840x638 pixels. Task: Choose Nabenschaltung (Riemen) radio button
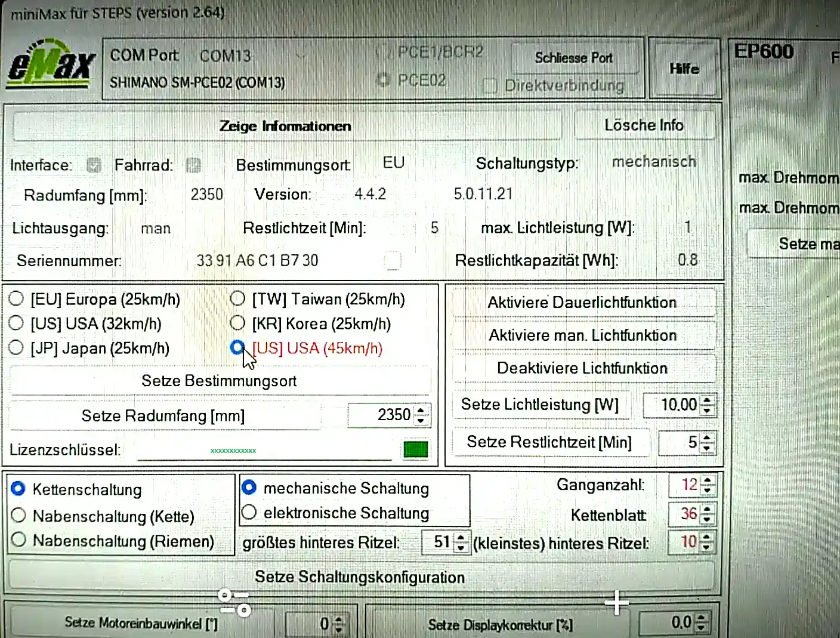click(18, 540)
